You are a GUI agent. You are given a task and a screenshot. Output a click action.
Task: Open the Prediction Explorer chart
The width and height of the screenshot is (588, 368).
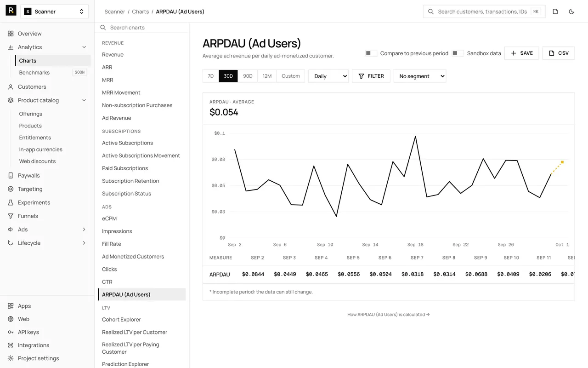pos(125,364)
